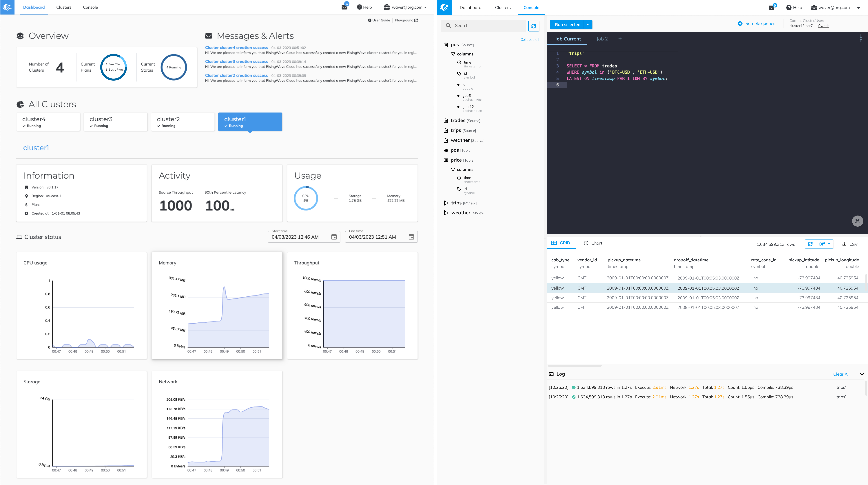Screen dimensions: 868x485
Task: Click the plus icon to add job tab
Action: click(x=620, y=39)
